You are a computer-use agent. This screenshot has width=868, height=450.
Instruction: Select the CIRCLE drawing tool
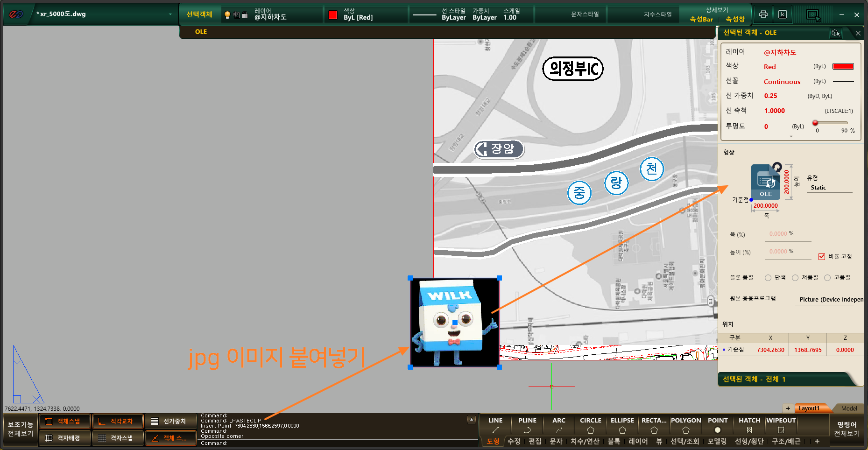pos(591,425)
